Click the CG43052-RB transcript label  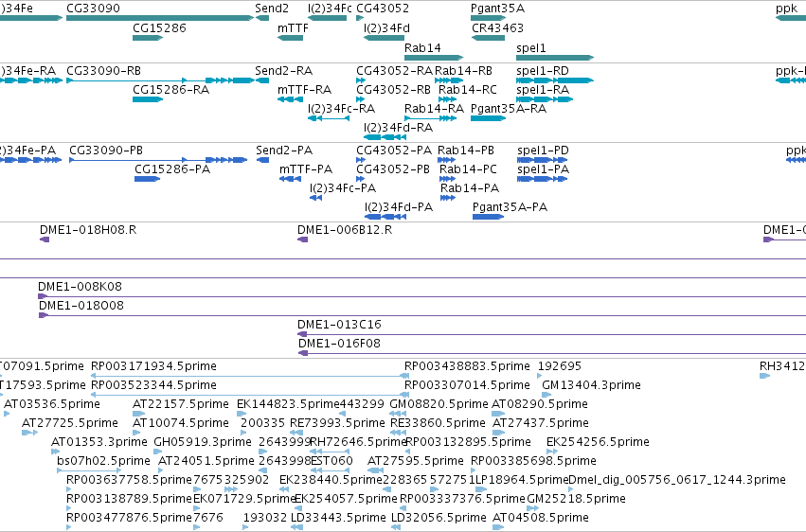pos(393,90)
